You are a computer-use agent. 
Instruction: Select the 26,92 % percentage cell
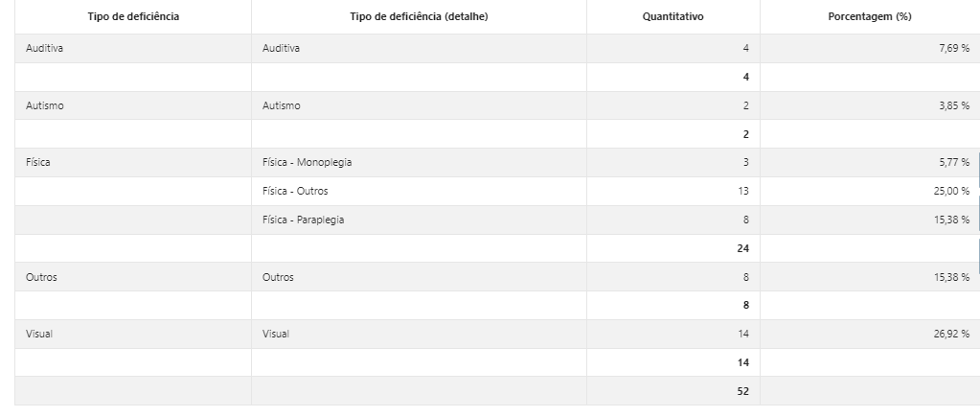click(x=870, y=334)
